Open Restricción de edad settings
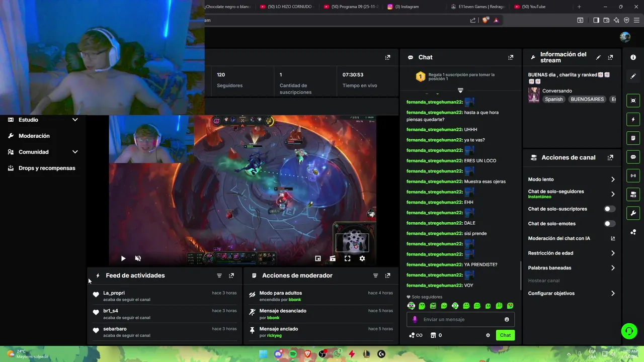 pyautogui.click(x=572, y=253)
